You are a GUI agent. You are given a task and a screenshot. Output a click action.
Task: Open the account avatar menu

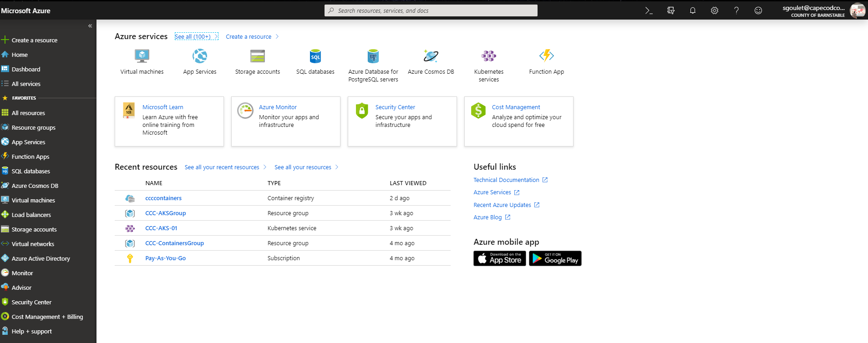click(x=858, y=10)
